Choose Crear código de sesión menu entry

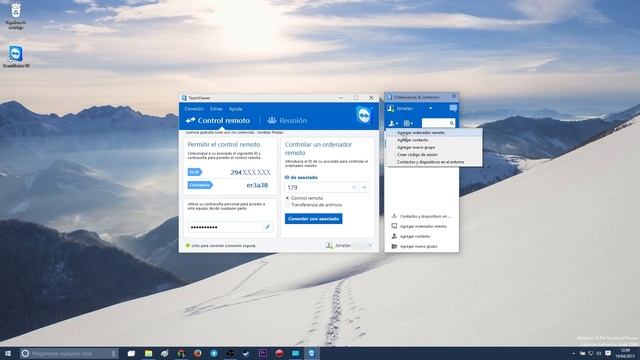[434, 155]
